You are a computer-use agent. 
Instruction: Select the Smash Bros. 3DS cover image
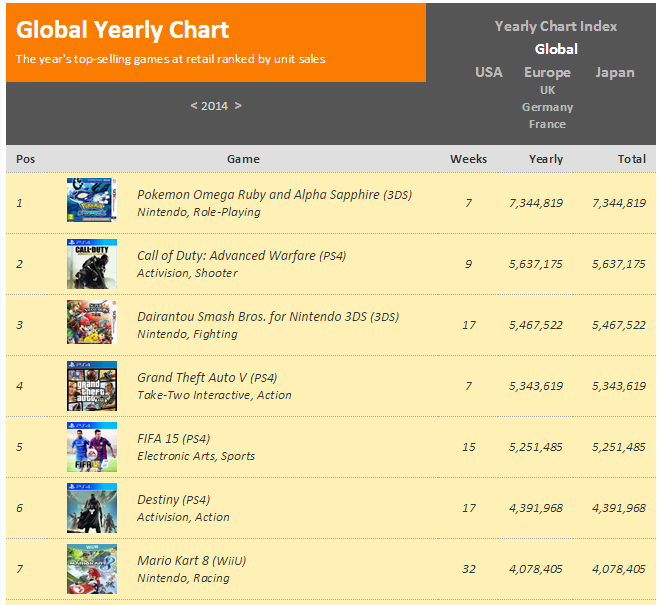click(92, 322)
